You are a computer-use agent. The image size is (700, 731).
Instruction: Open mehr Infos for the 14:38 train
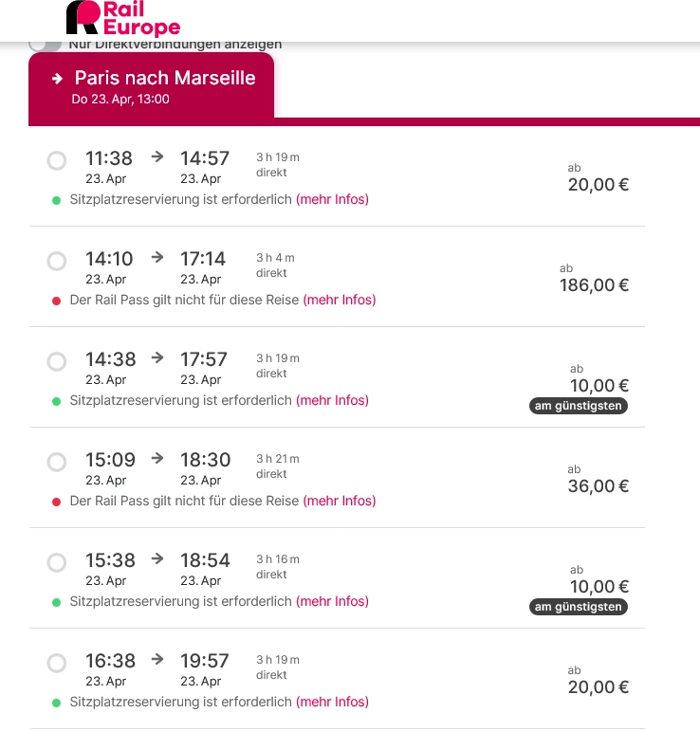click(332, 400)
